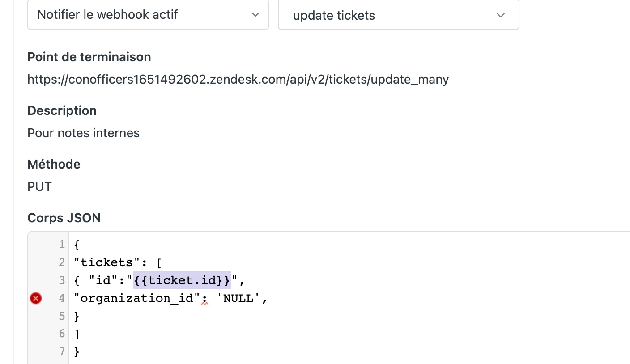Image resolution: width=630 pixels, height=364 pixels.
Task: Click line number 7 in the gutter
Action: coord(62,351)
